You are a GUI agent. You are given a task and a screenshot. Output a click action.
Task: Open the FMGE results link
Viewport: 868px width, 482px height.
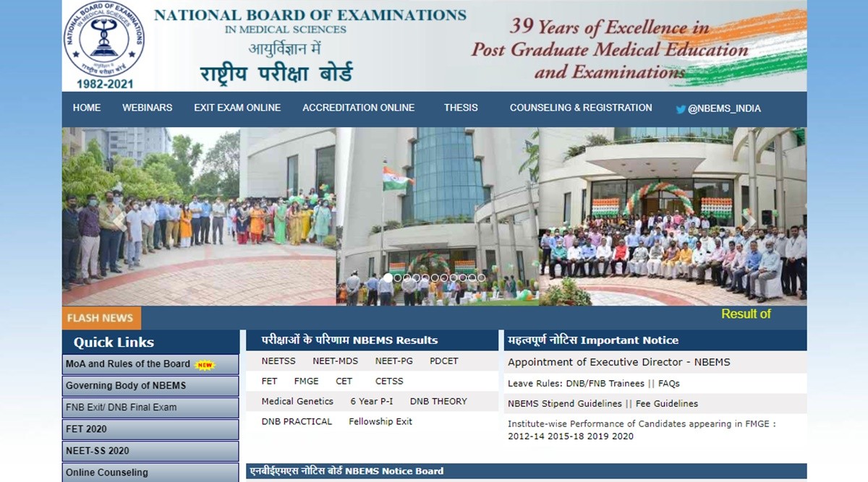tap(306, 382)
